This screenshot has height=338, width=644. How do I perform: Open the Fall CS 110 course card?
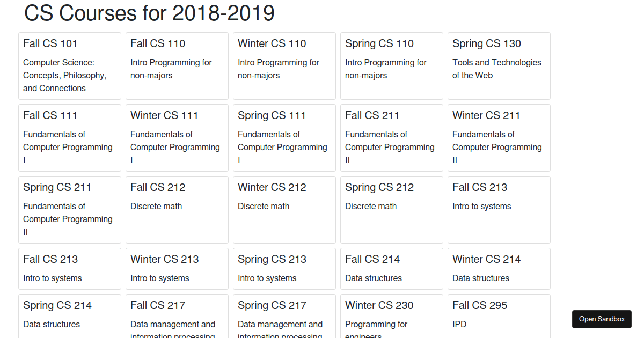(177, 66)
